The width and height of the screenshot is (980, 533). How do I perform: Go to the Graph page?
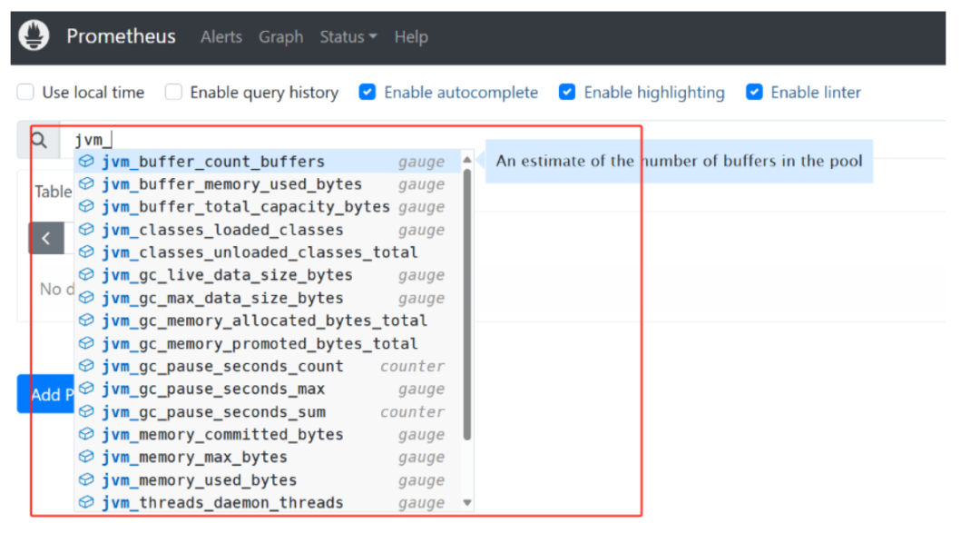coord(280,37)
